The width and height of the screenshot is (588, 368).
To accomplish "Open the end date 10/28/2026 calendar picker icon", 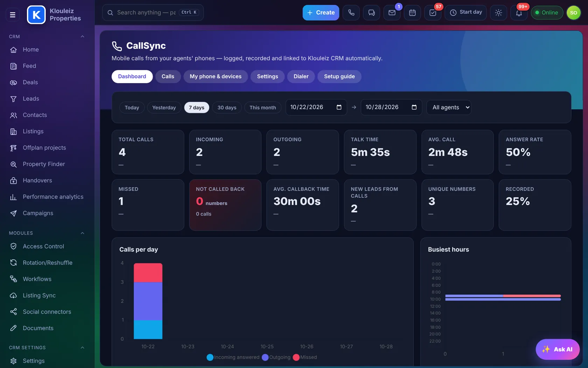I will 414,107.
